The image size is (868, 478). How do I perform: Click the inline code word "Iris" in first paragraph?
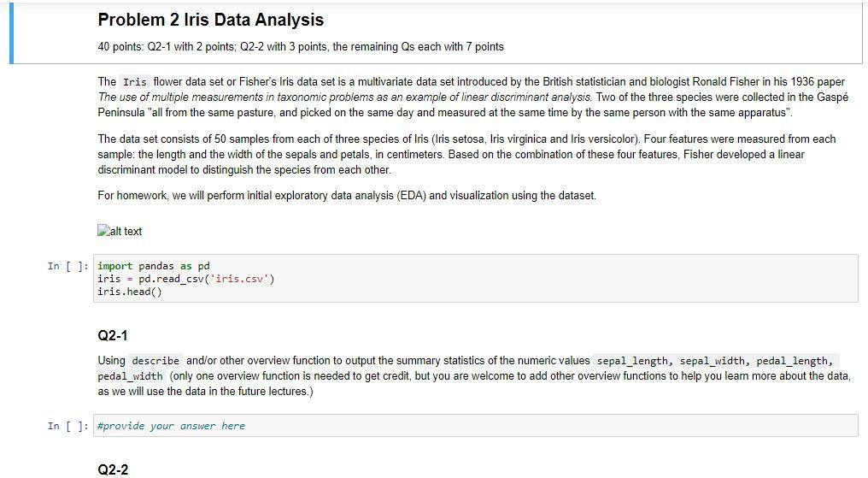(135, 82)
